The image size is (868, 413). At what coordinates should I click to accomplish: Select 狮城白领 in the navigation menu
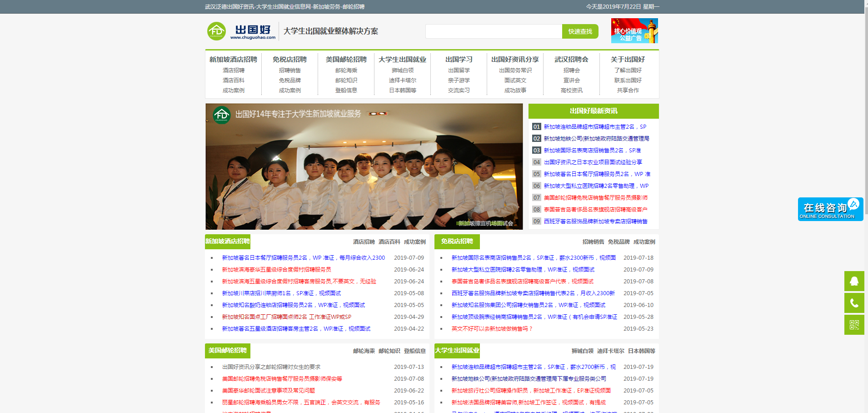coord(402,71)
